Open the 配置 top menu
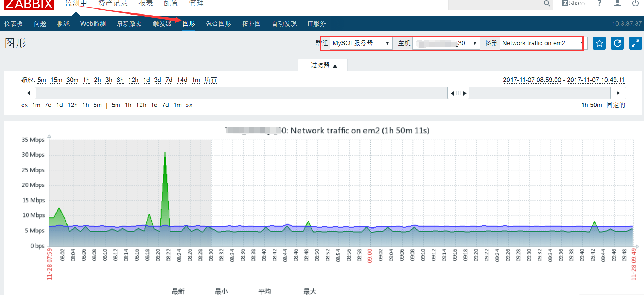The width and height of the screenshot is (644, 295). coord(171,3)
